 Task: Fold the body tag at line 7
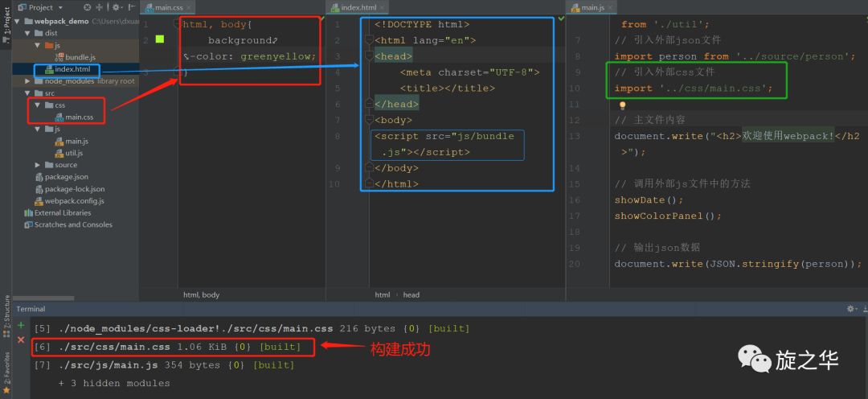pos(369,120)
